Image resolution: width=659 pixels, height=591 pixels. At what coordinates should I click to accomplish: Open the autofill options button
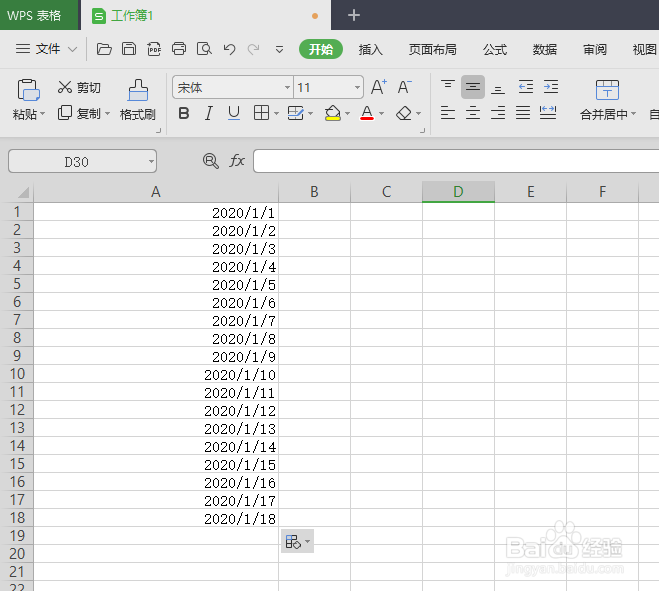click(x=297, y=541)
